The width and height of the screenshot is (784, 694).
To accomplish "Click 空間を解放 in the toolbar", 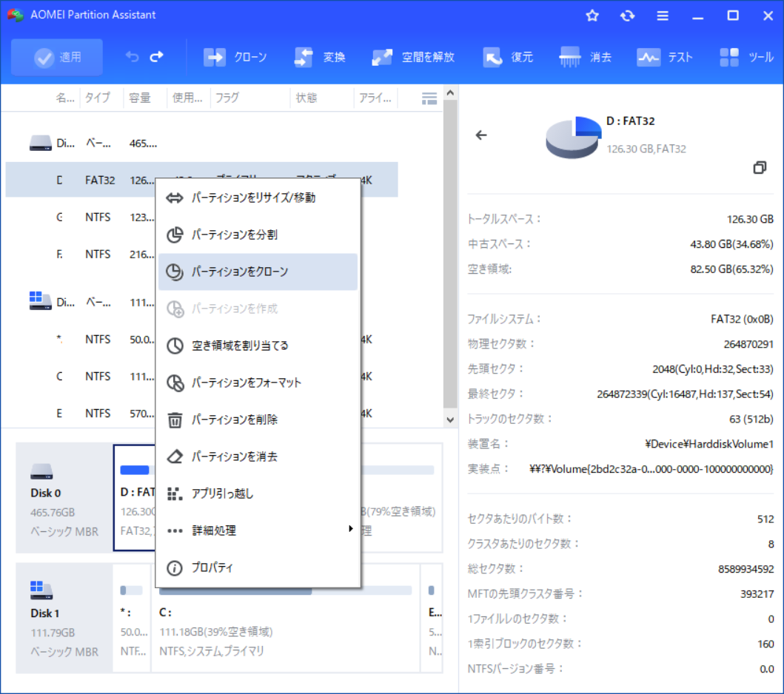I will click(413, 58).
